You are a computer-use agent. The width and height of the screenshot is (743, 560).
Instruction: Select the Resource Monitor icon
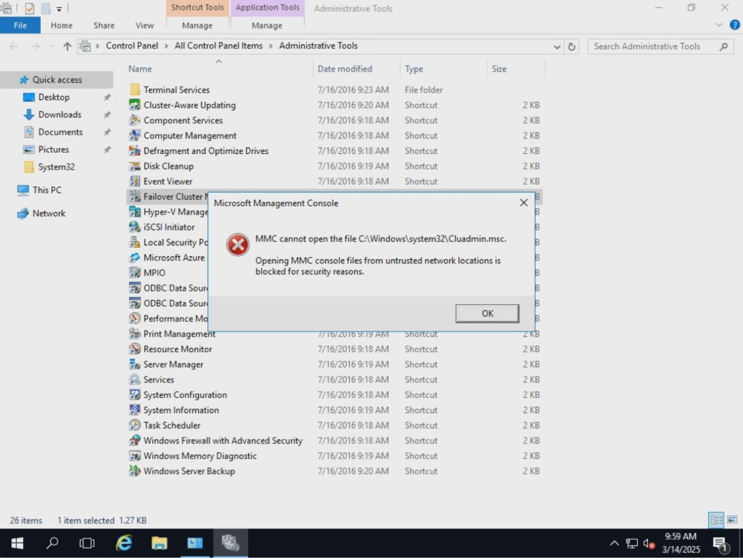(x=135, y=349)
